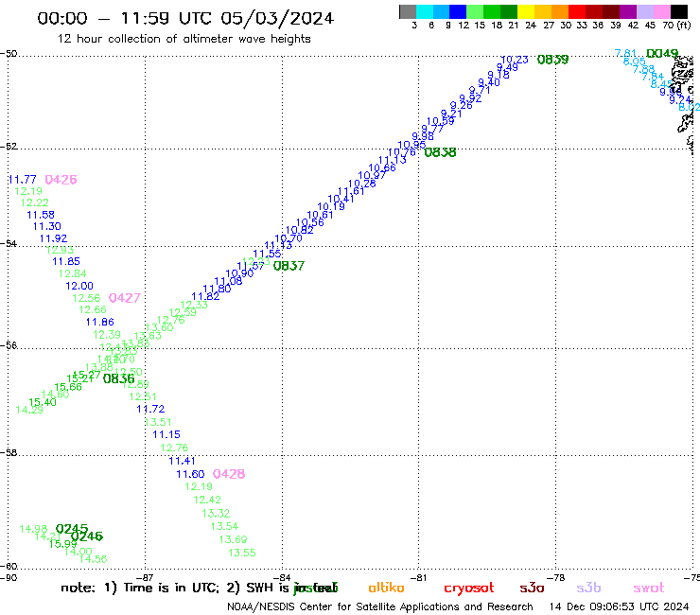
Task: Click the 'swot' satellite label
Action: 649,589
